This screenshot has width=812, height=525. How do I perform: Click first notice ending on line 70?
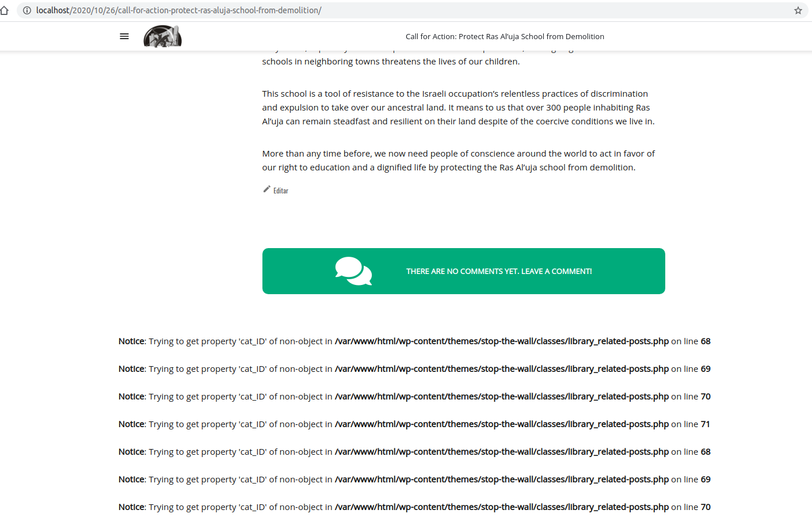[414, 397]
